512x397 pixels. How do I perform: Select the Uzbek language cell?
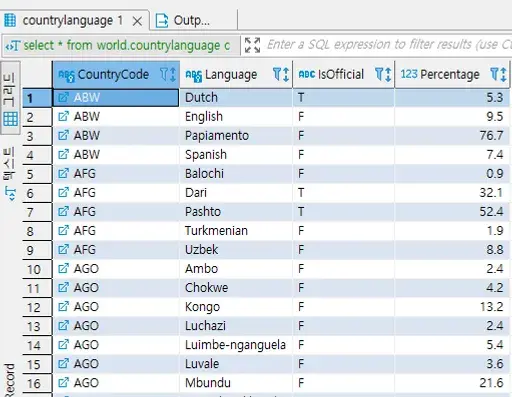[x=236, y=249]
